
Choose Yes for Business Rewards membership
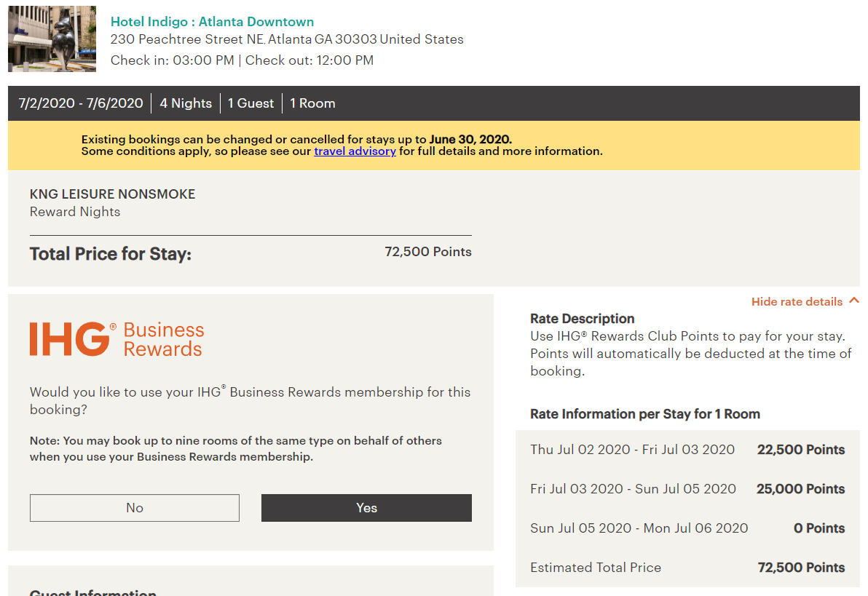[x=366, y=508]
